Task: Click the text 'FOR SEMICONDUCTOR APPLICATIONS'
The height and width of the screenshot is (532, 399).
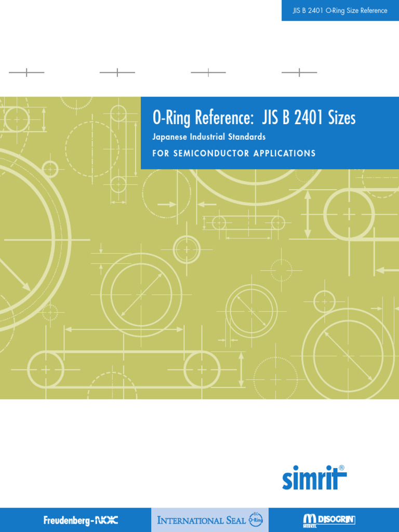Action: pyautogui.click(x=234, y=153)
